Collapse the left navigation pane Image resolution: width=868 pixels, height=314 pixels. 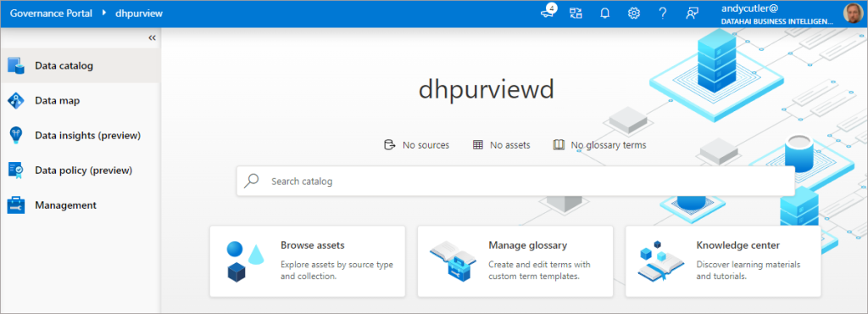click(x=153, y=37)
